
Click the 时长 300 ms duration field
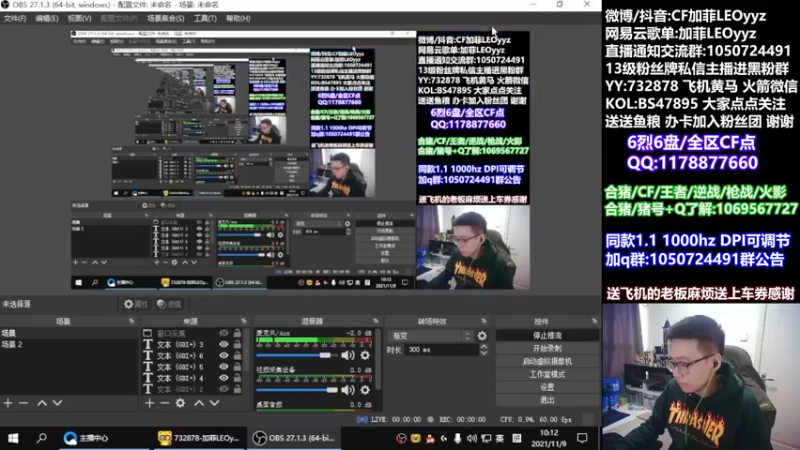(442, 349)
